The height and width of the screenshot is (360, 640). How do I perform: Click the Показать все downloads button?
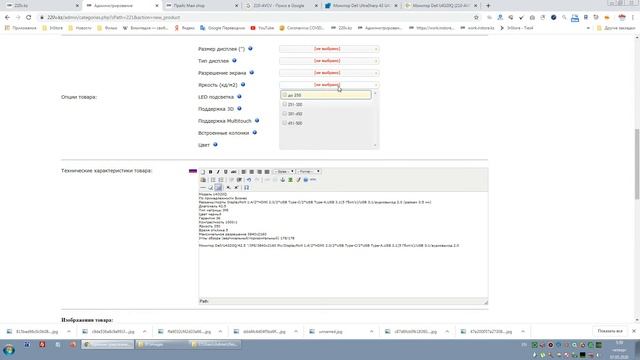[610, 331]
